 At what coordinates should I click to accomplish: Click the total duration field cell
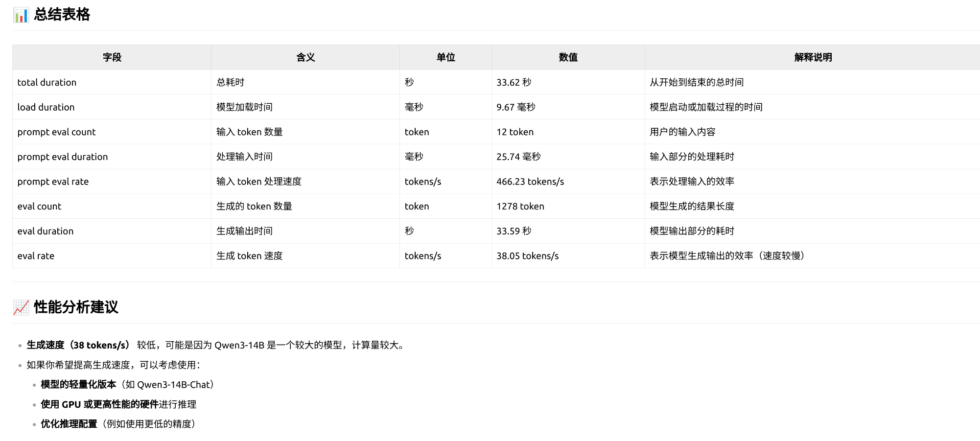[47, 82]
